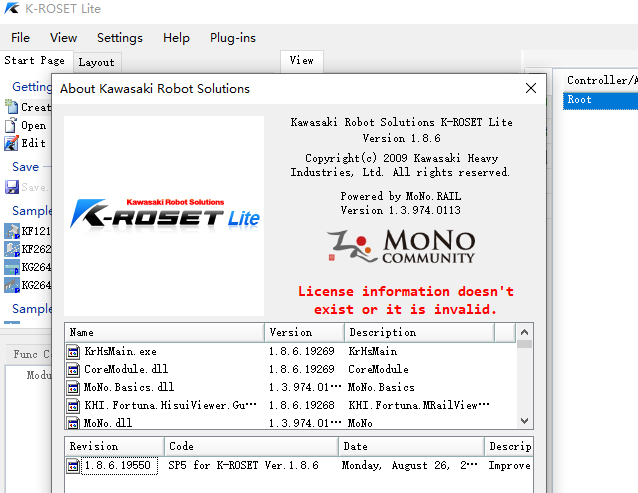638x493 pixels.
Task: Select the Root item in Controller panel
Action: coord(580,100)
